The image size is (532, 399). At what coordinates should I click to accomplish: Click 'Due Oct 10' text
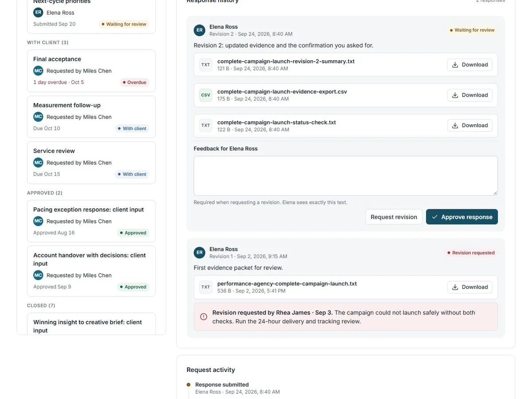[x=47, y=128]
